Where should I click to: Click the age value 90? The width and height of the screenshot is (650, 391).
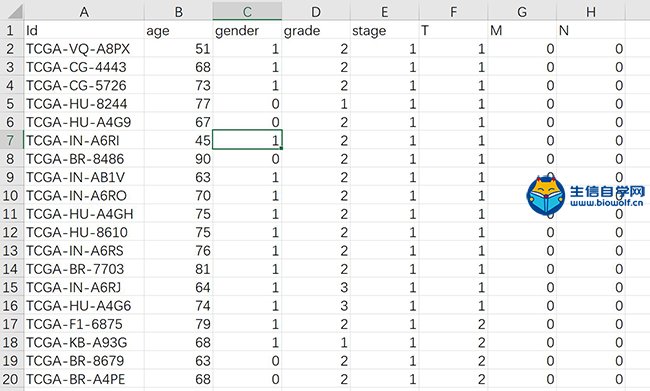(x=178, y=159)
